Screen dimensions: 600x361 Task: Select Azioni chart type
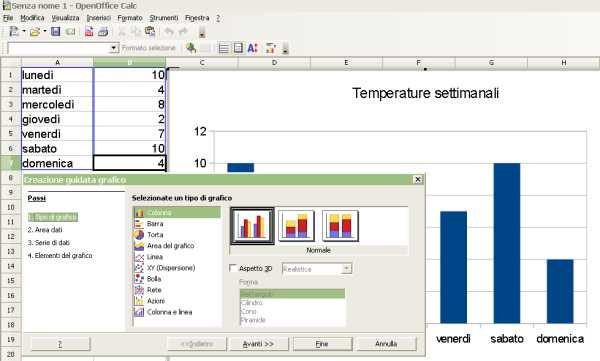tap(177, 301)
